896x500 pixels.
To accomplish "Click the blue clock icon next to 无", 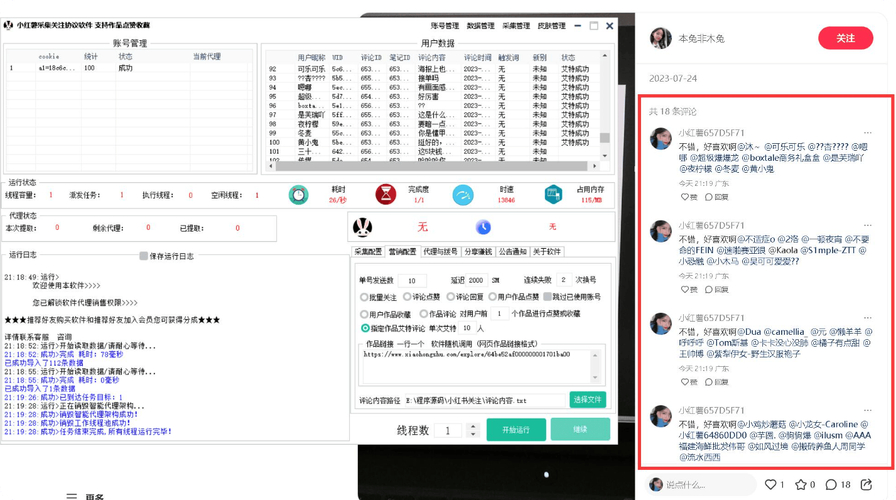I will [483, 227].
